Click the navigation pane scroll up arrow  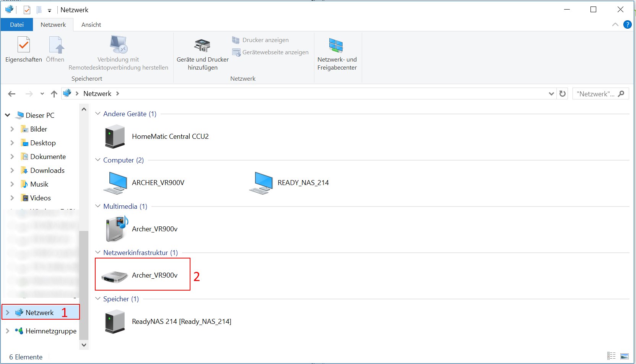(84, 109)
